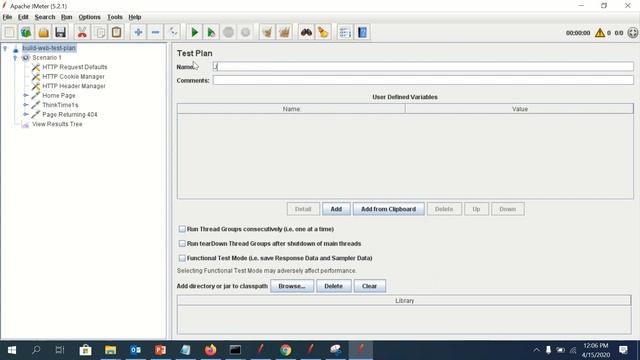This screenshot has height=360, width=640.
Task: Open Chrome from the taskbar
Action: 286,350
